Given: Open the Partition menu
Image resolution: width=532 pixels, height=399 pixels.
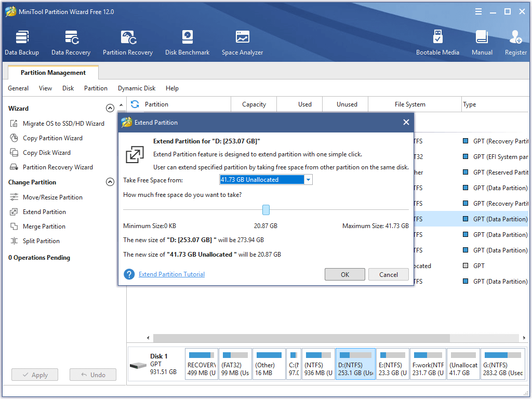Looking at the screenshot, I should click(x=96, y=88).
